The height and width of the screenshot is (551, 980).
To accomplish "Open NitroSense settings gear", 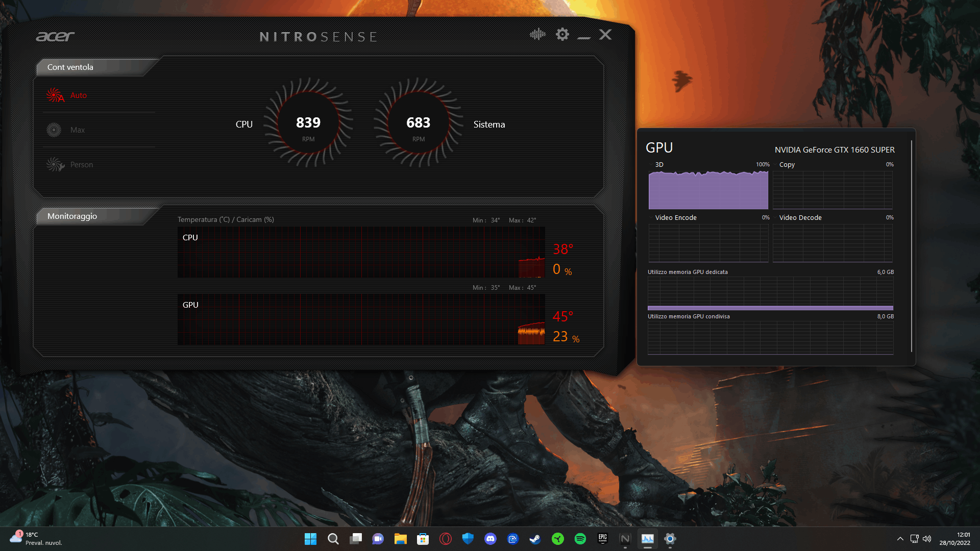I will 562,34.
